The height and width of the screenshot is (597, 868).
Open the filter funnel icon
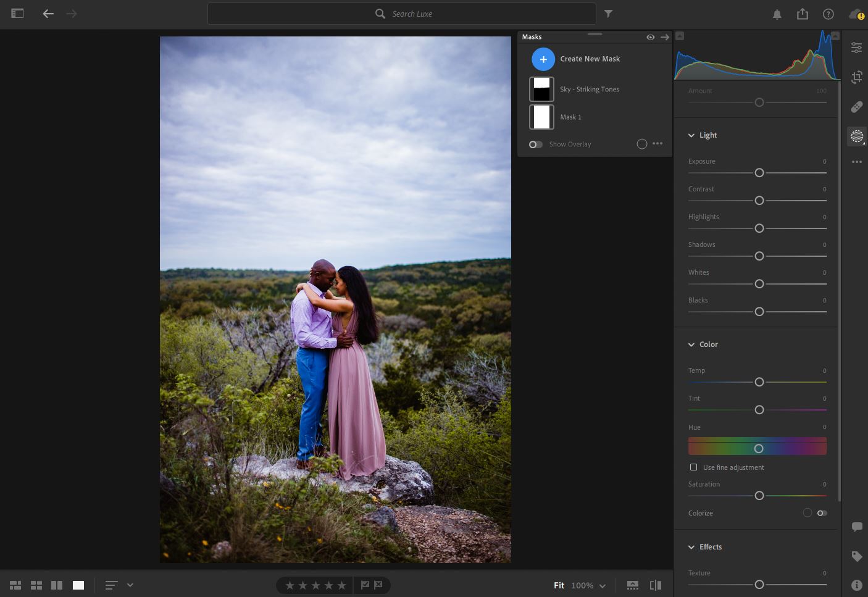[608, 14]
